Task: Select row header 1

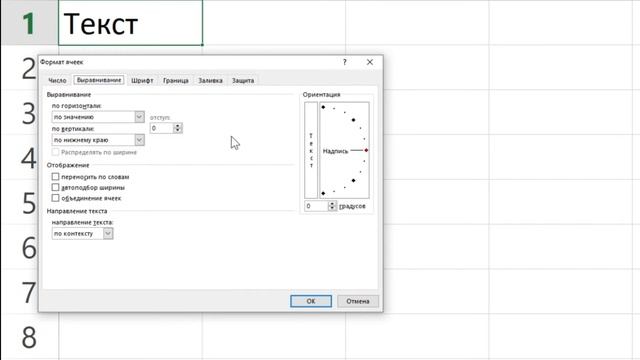Action: (x=29, y=23)
